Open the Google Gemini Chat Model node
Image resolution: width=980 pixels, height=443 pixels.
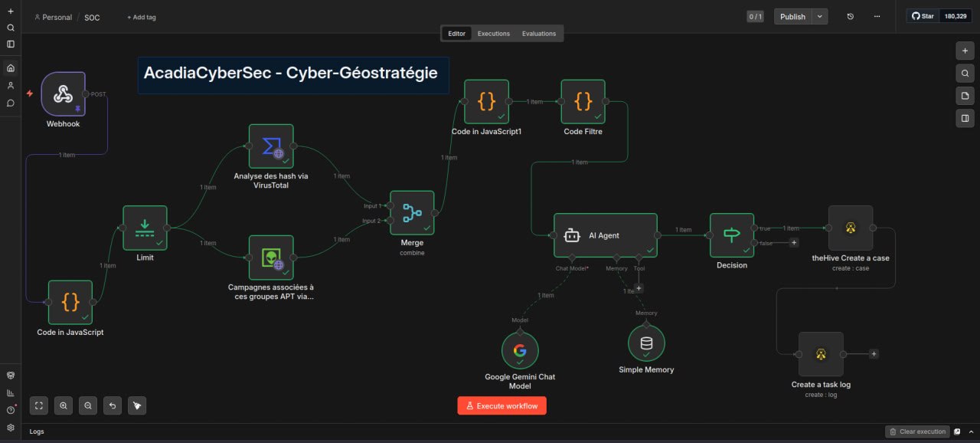520,351
